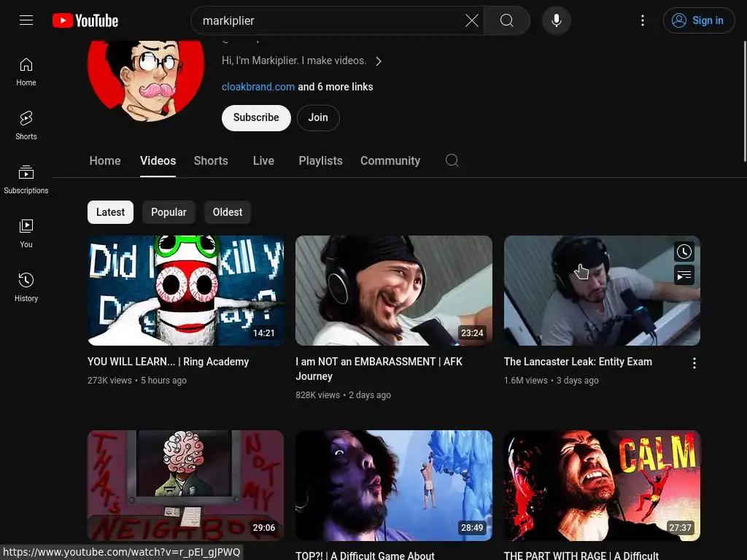Open Subscriptions in the left sidebar

point(26,179)
